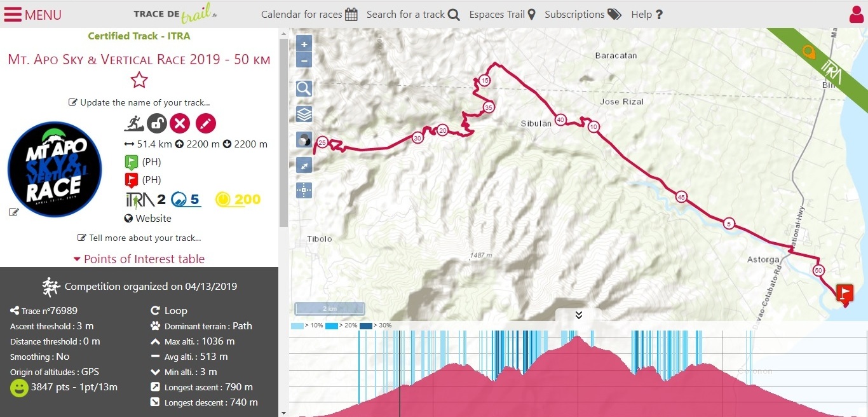Click the 'Origin of altitudes : GPS' text

(x=55, y=372)
